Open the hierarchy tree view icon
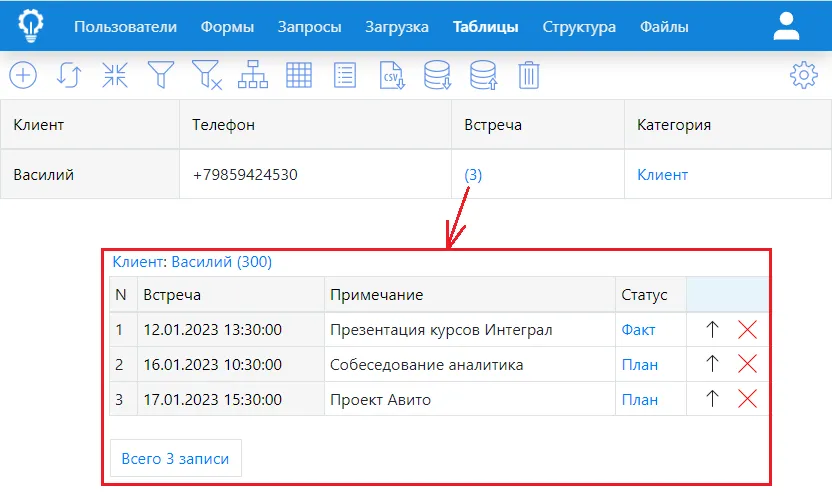Viewport: 832px width, 501px height. [253, 74]
